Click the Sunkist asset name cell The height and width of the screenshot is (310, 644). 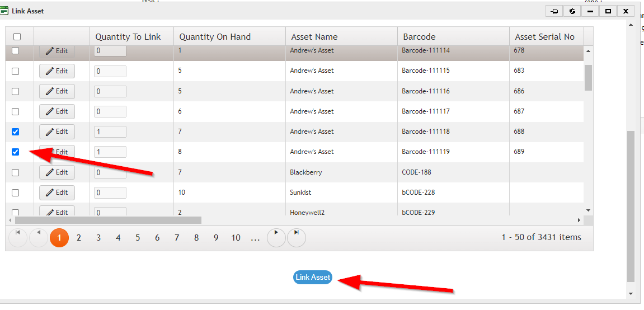(342, 192)
